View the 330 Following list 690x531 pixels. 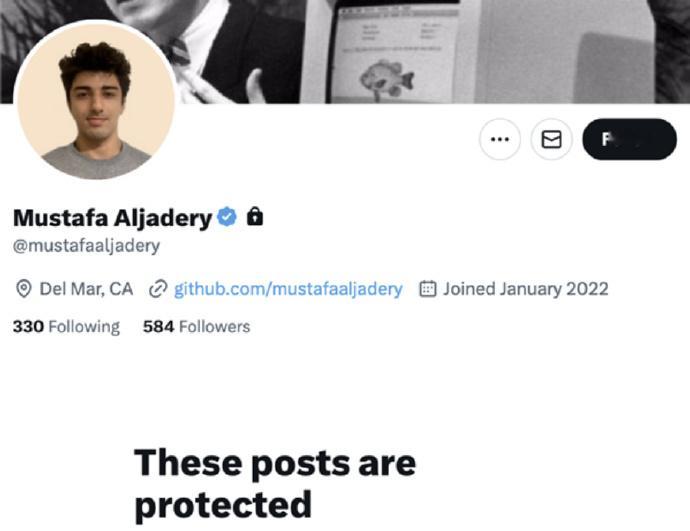66,326
